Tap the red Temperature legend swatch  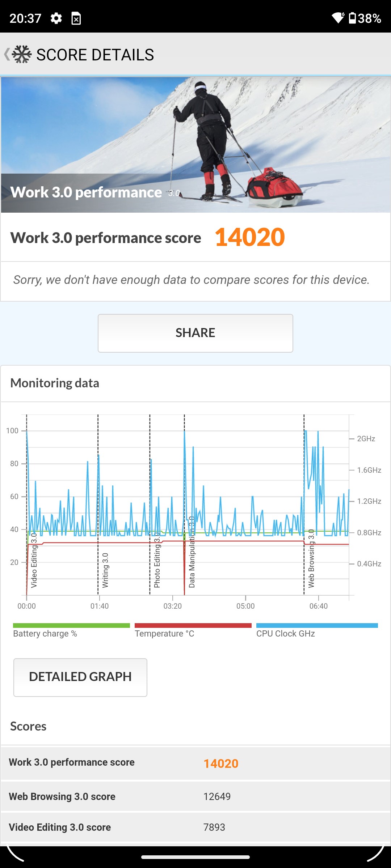click(x=193, y=625)
